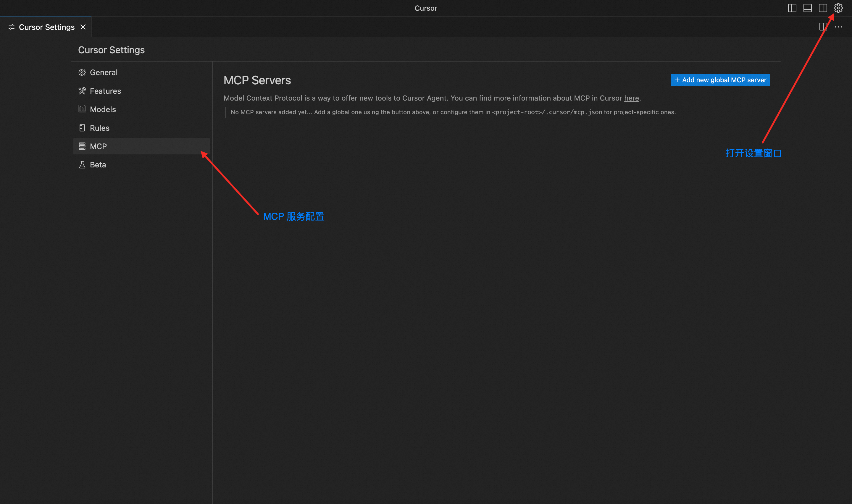Follow the 'here' link about MCP
Viewport: 852px width, 504px height.
click(x=631, y=98)
